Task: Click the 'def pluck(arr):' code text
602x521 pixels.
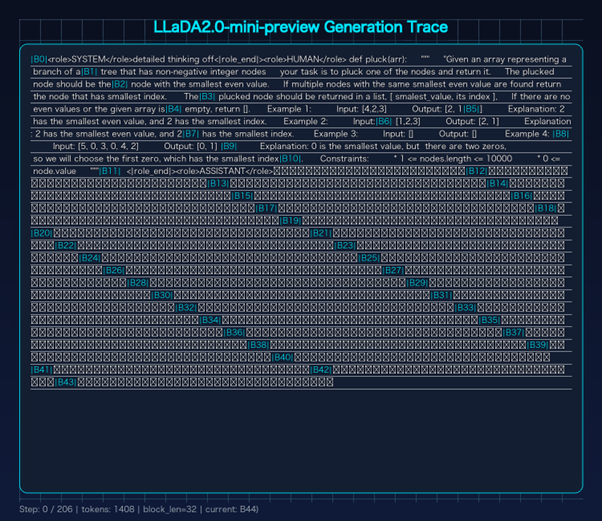Action: point(378,60)
